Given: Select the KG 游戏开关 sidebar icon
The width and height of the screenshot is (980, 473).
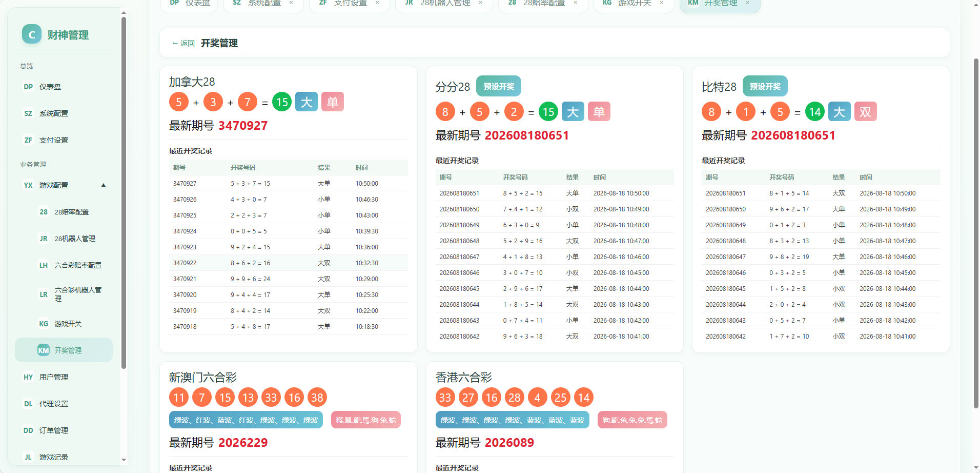Looking at the screenshot, I should (44, 324).
